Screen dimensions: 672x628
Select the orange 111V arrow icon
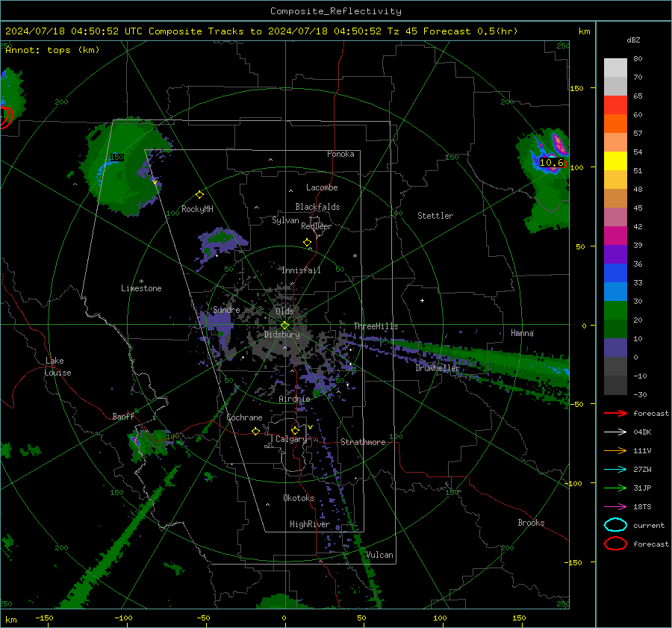615,450
